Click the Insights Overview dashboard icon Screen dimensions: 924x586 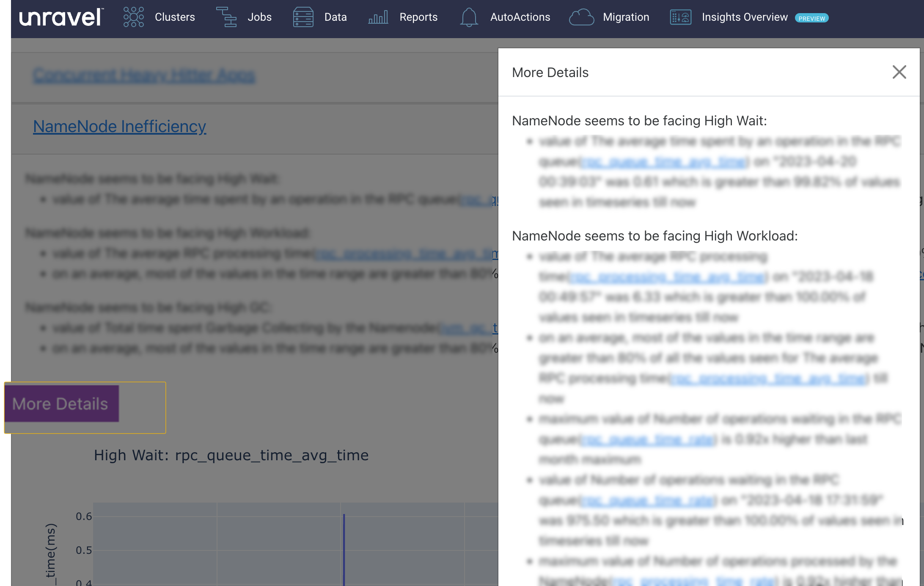[x=680, y=17]
